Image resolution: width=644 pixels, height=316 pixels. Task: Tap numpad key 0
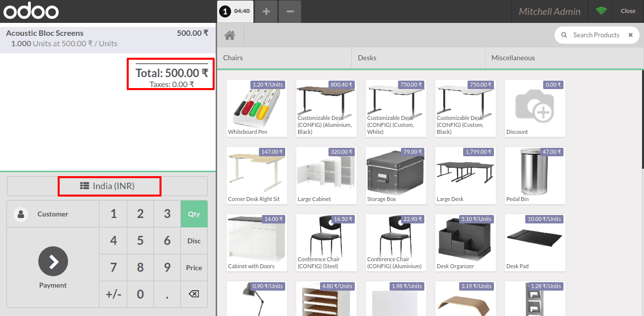(141, 294)
